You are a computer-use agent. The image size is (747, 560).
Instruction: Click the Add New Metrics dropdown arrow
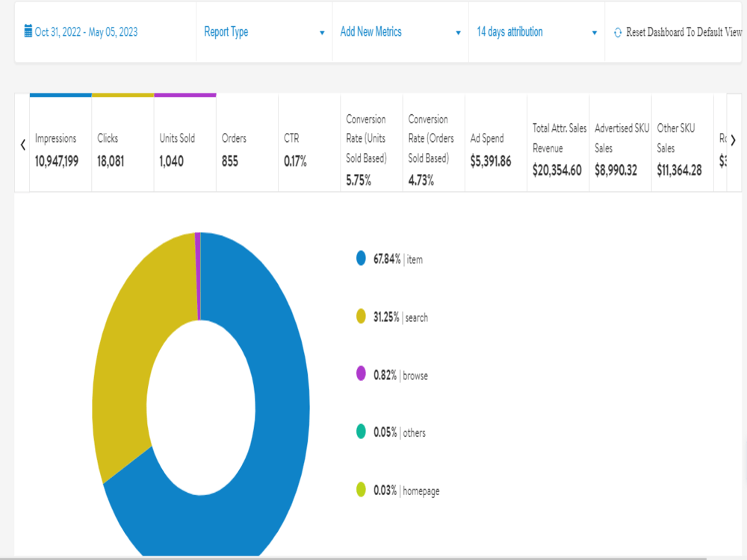pyautogui.click(x=459, y=33)
